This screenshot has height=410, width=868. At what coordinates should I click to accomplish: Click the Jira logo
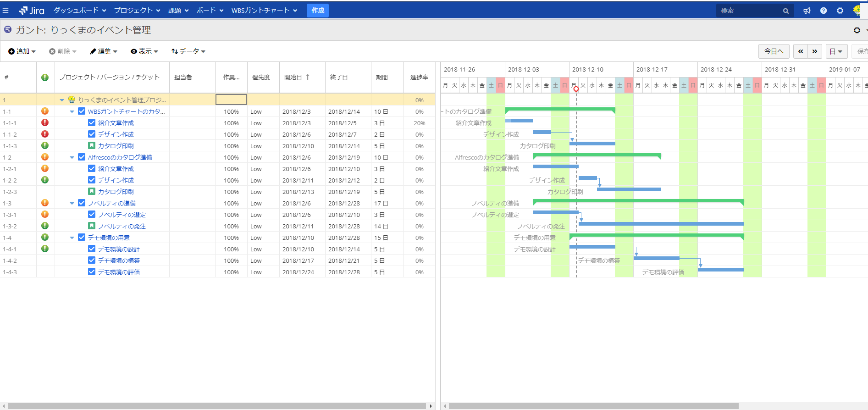[32, 11]
